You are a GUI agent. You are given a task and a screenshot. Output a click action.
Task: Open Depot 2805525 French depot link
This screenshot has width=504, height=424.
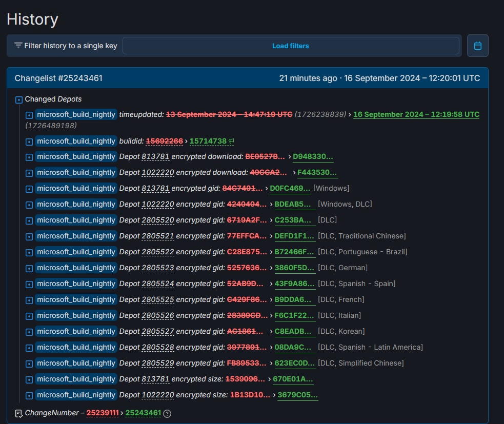tap(158, 299)
